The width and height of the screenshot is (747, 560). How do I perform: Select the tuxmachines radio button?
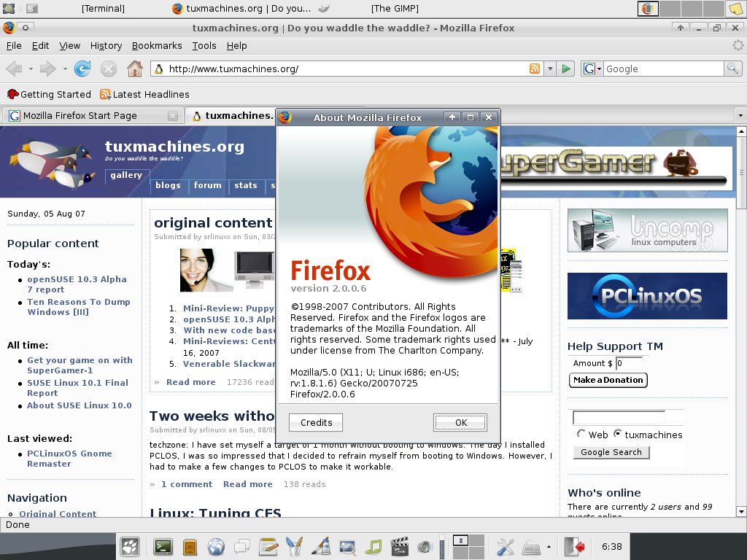point(617,434)
